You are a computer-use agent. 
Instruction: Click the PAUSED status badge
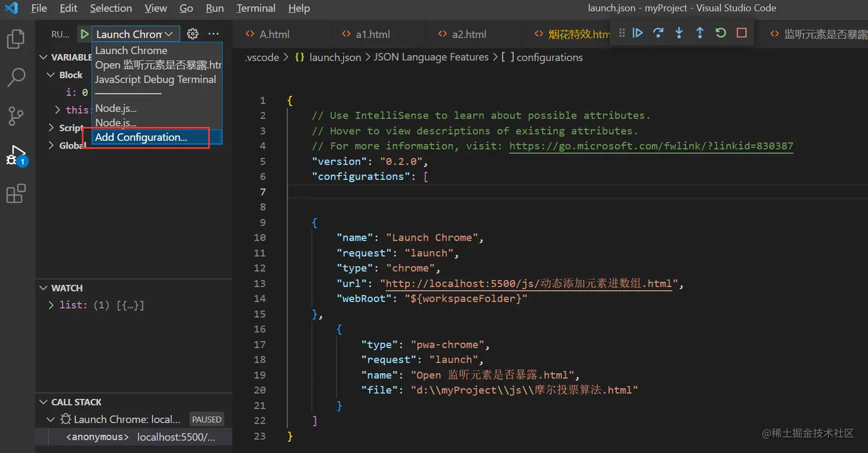(207, 420)
